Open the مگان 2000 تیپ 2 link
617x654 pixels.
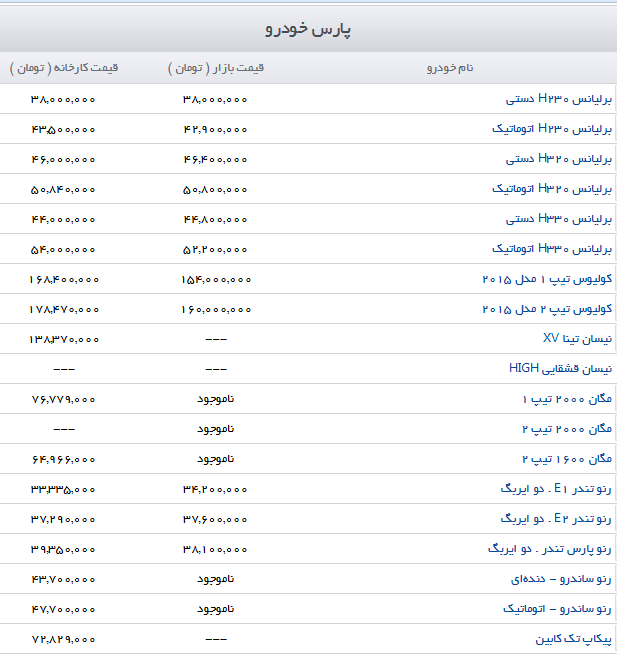pyautogui.click(x=567, y=429)
